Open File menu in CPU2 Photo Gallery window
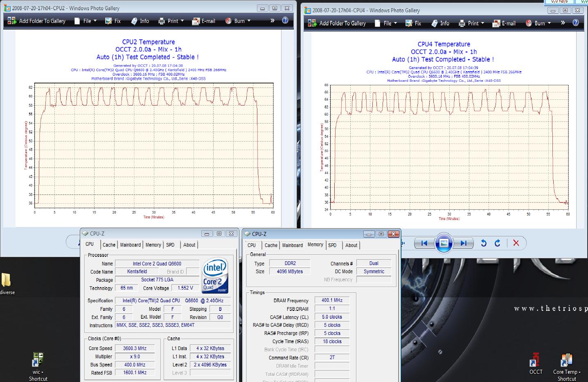The width and height of the screenshot is (588, 382). pos(86,21)
